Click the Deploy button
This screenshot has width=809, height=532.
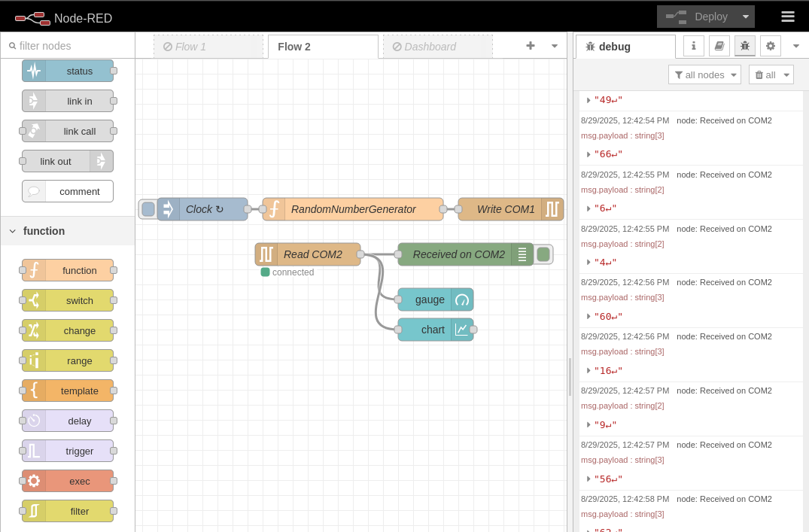[697, 17]
